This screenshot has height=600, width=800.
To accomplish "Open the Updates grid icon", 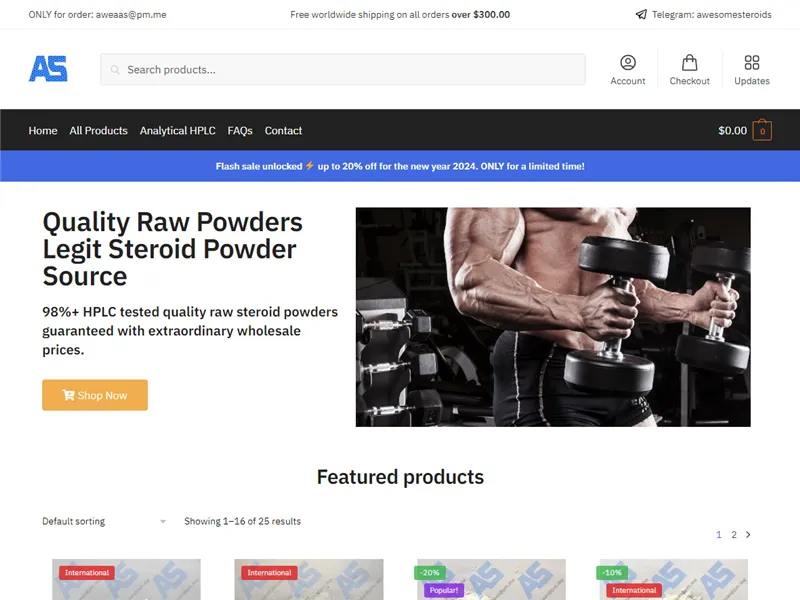I will 751,62.
